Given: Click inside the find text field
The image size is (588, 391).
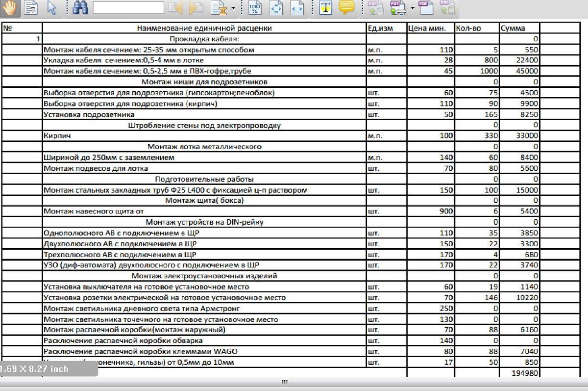Looking at the screenshot, I should pos(128,7).
